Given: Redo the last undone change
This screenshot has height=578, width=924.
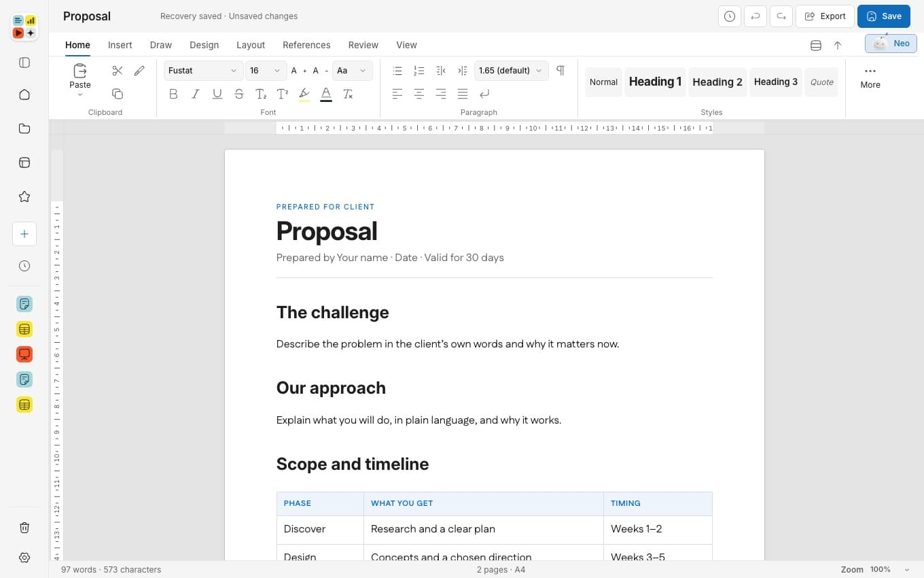Looking at the screenshot, I should click(x=781, y=16).
